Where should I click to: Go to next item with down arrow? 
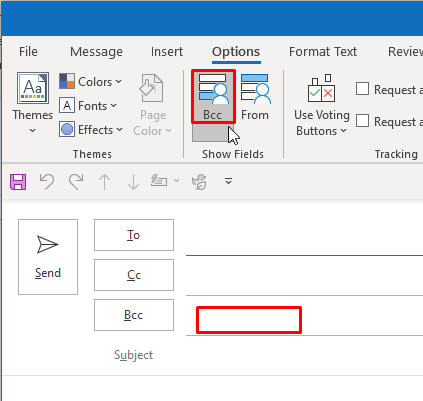133,182
